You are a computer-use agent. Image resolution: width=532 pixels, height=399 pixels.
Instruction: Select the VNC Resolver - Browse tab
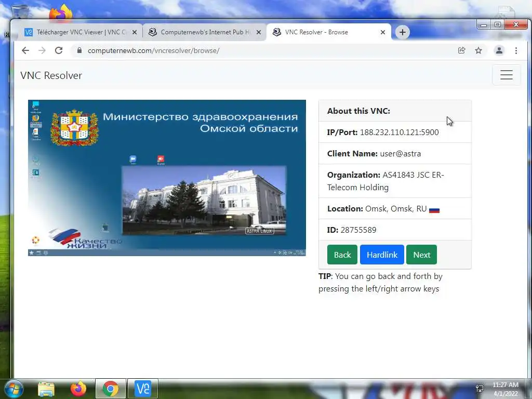(329, 32)
